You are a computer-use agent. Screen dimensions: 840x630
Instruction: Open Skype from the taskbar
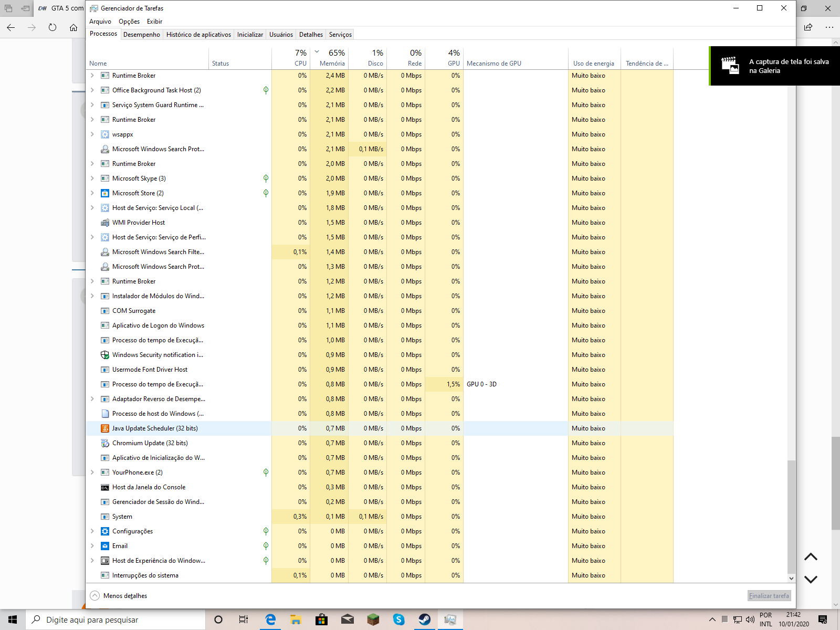(399, 619)
